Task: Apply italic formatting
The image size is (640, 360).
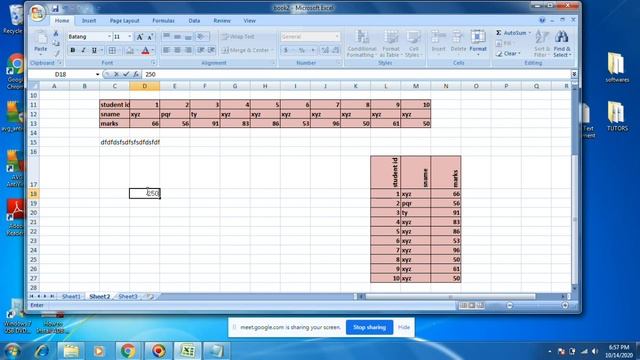Action: [x=83, y=50]
